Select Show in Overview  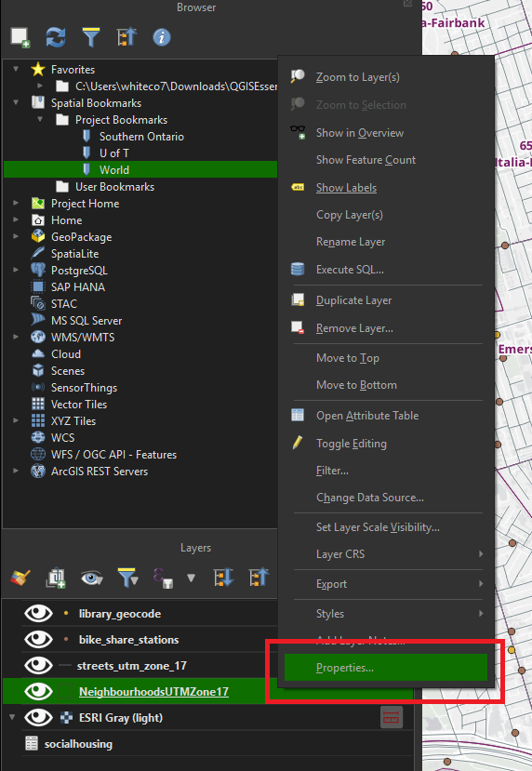(387, 133)
